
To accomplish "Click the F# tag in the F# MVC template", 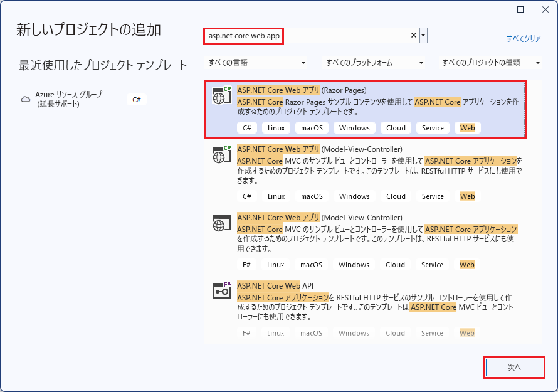I will [246, 265].
